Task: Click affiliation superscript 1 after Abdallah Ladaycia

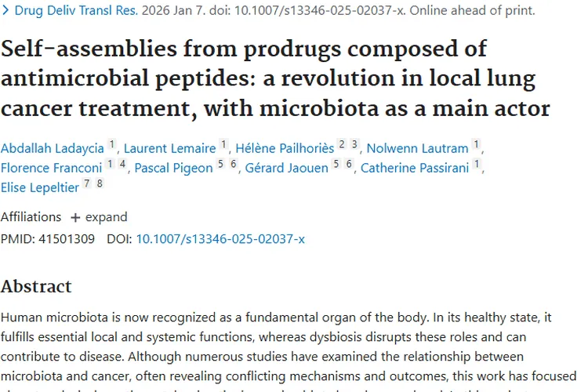Action: (x=111, y=144)
